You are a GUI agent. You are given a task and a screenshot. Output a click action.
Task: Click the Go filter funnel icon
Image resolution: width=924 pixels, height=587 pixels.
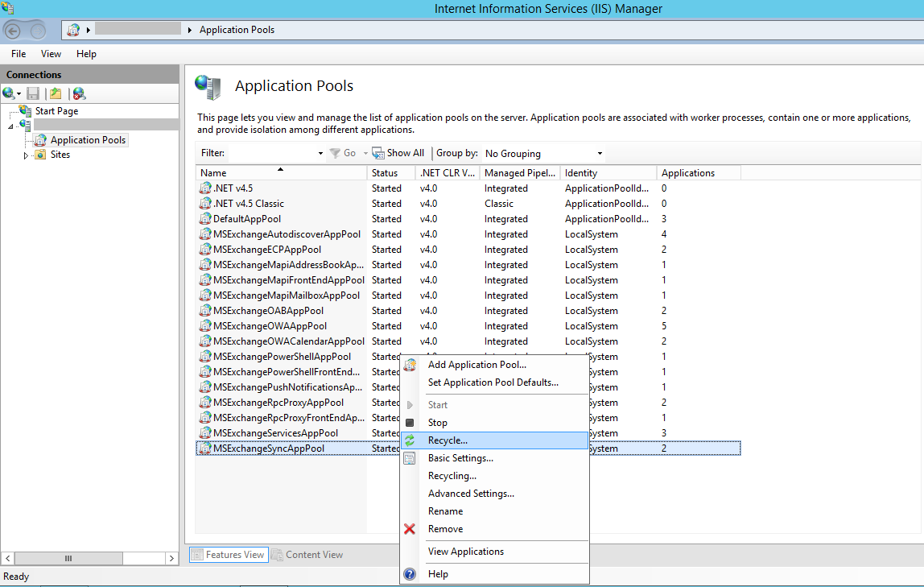tap(335, 153)
